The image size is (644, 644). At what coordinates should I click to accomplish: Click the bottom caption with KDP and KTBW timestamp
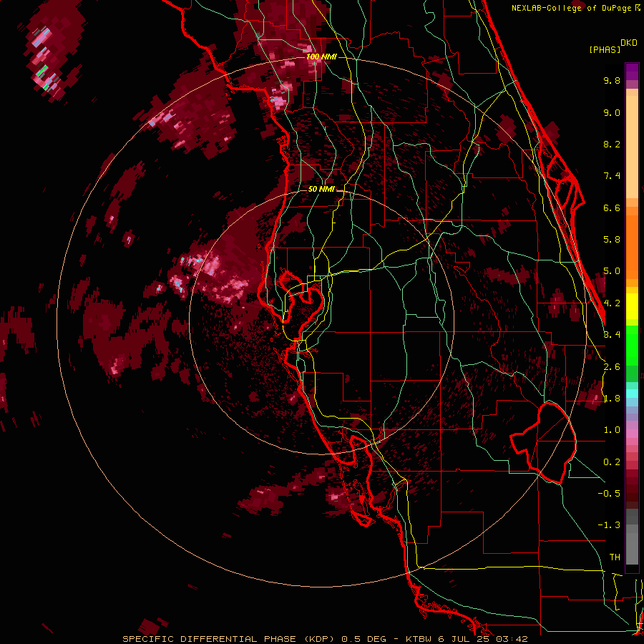pos(325,639)
